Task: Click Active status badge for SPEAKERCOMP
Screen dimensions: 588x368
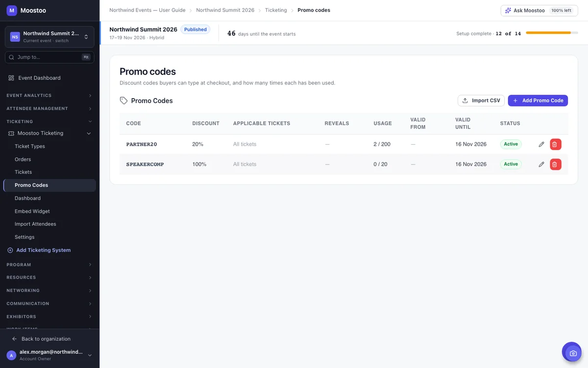Action: [511, 164]
